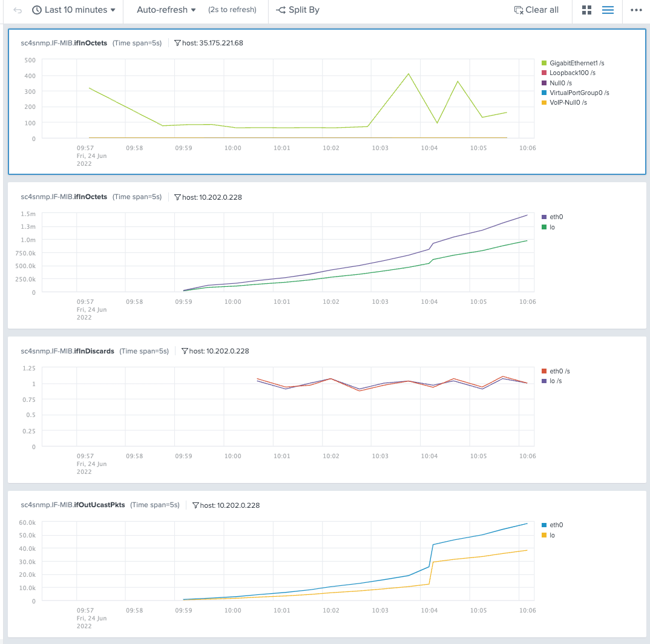Open the ellipsis more-options menu
Screen dimensions: 650x644
tap(636, 10)
